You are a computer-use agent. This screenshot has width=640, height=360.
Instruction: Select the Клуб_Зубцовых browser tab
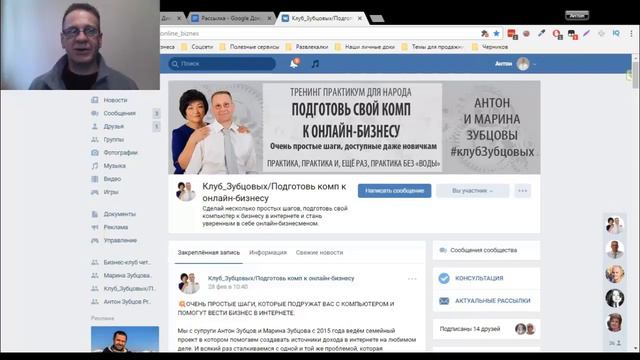322,18
